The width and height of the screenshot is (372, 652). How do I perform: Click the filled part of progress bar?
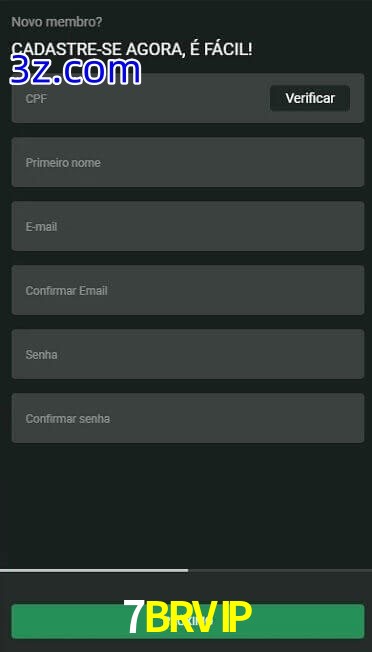[94, 570]
